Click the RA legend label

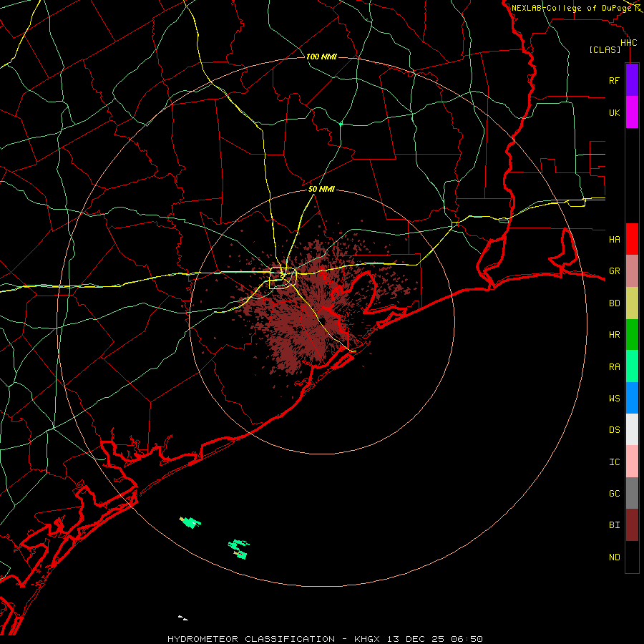614,367
